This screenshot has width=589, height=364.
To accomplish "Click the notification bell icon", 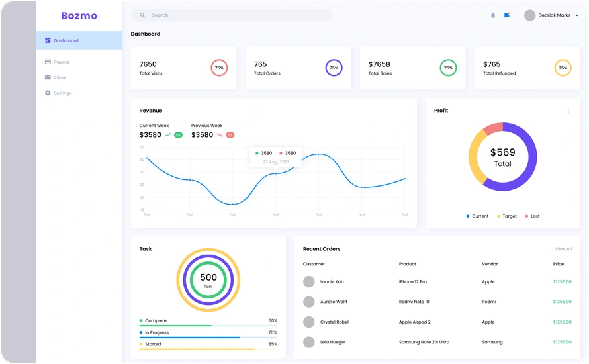I will [492, 15].
